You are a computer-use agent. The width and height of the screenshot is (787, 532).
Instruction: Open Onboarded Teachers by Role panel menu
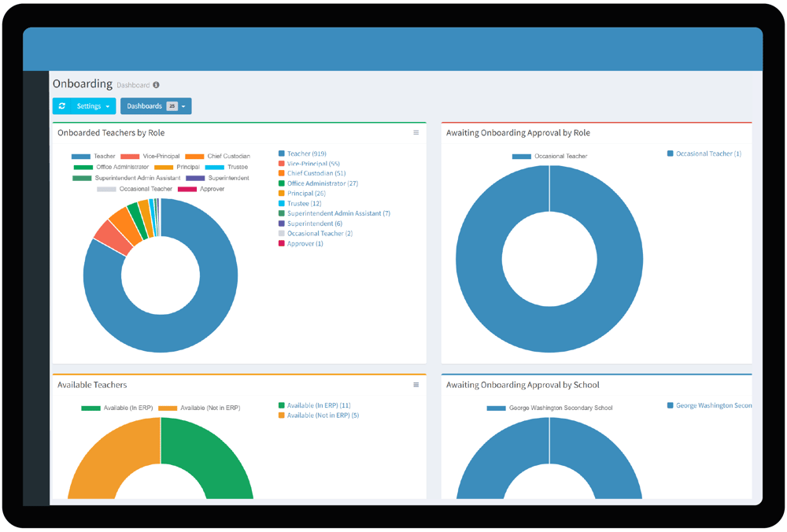coord(416,132)
